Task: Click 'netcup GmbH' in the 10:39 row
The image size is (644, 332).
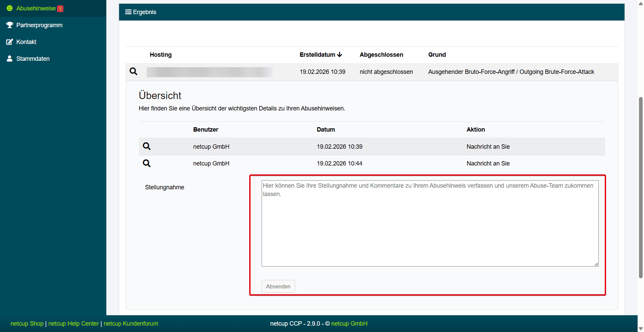Action: pyautogui.click(x=211, y=147)
